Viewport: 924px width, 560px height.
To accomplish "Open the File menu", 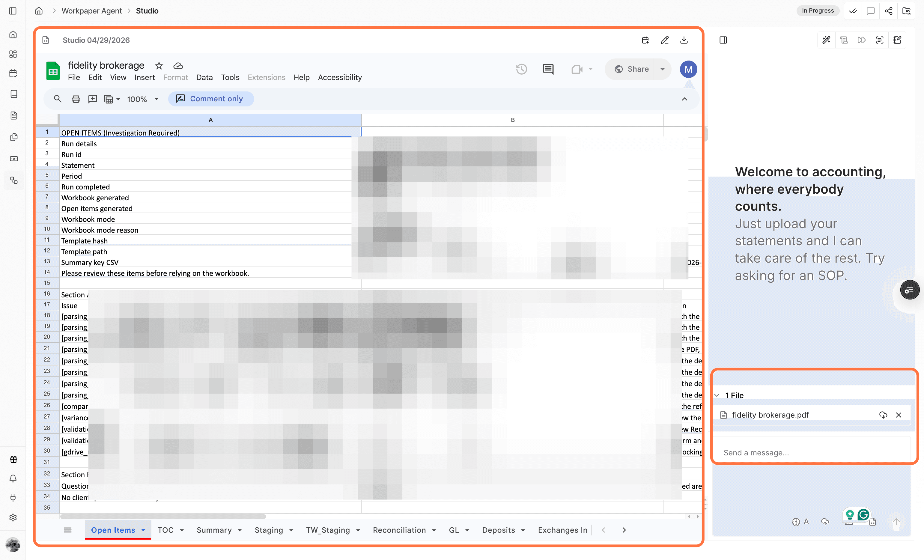I will pyautogui.click(x=74, y=77).
